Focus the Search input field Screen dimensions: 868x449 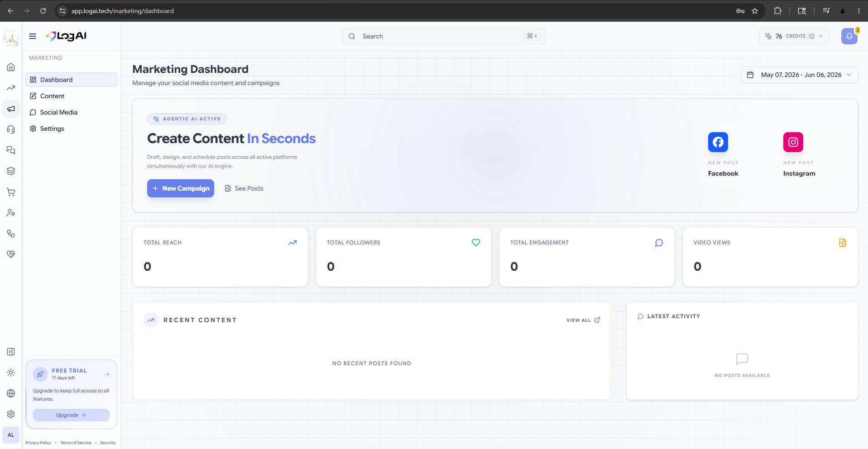pos(444,36)
